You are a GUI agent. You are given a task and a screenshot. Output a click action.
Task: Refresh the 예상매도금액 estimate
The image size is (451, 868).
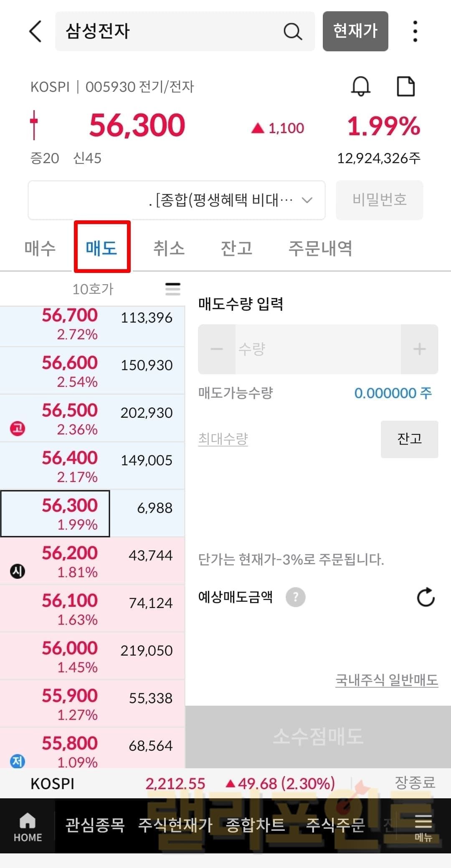426,597
